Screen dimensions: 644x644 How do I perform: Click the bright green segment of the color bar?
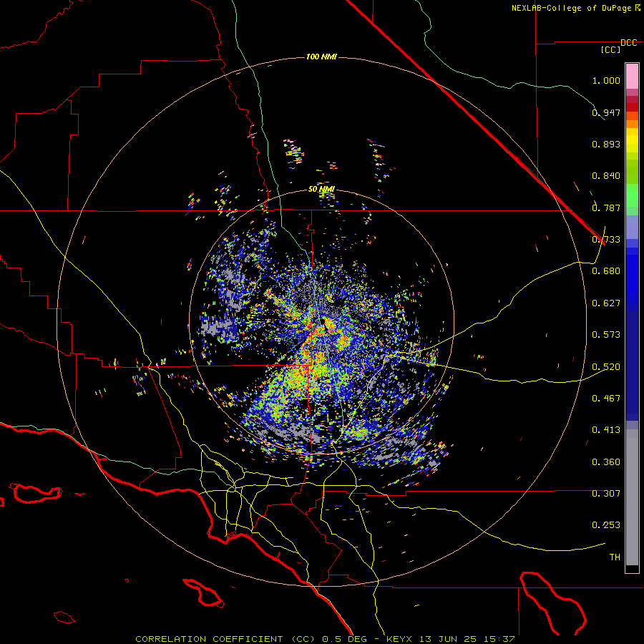[x=632, y=195]
